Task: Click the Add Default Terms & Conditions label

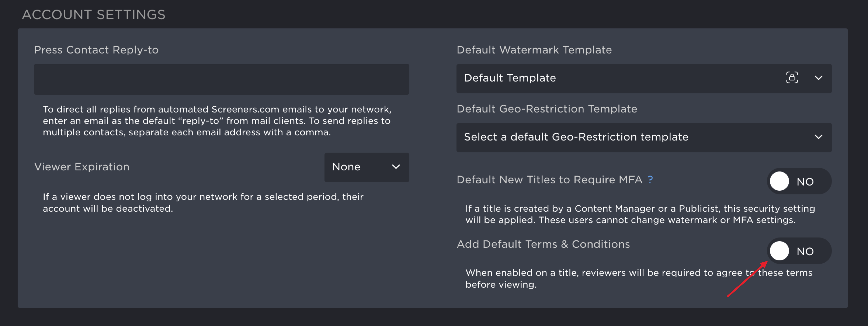Action: [543, 244]
